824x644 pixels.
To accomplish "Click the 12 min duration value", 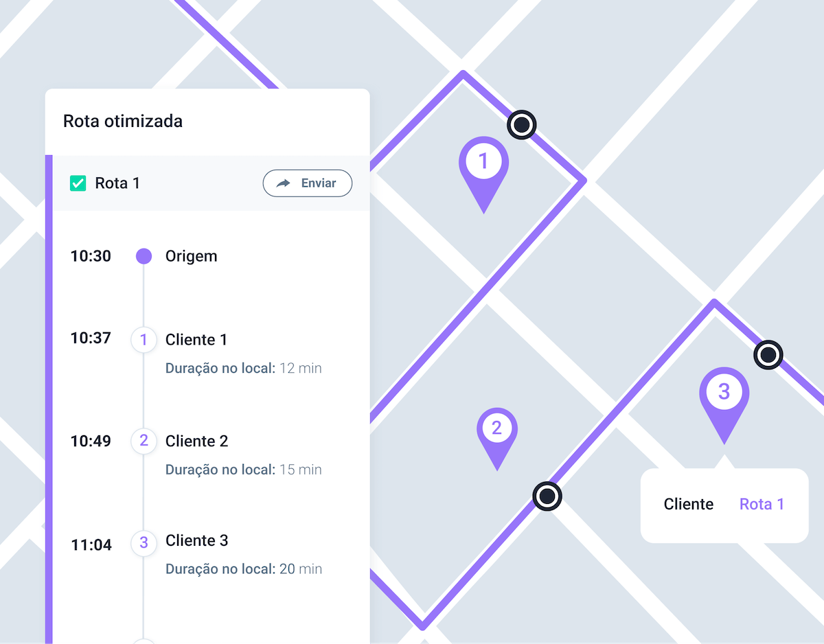I will pyautogui.click(x=301, y=368).
